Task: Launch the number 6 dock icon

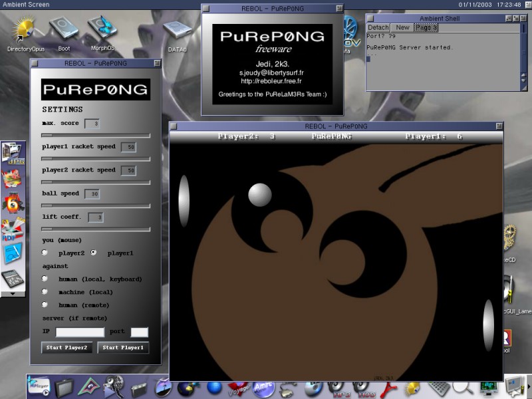Action: (13, 203)
